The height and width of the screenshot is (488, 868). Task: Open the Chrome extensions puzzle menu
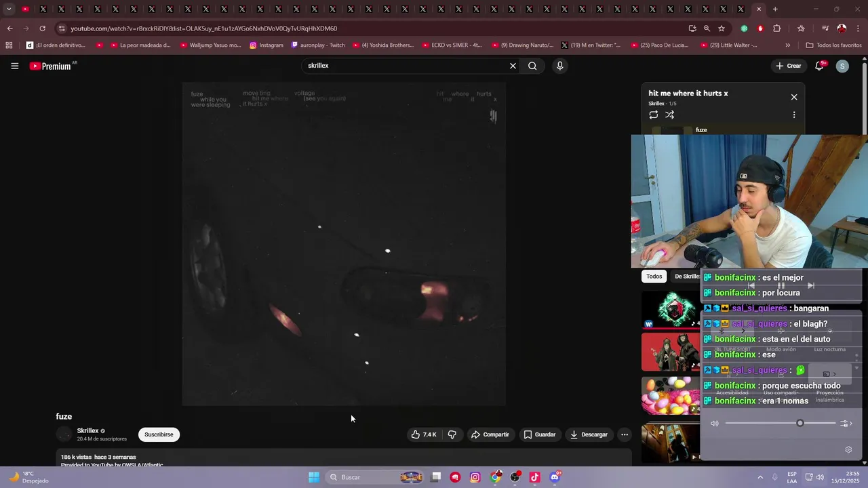click(777, 28)
